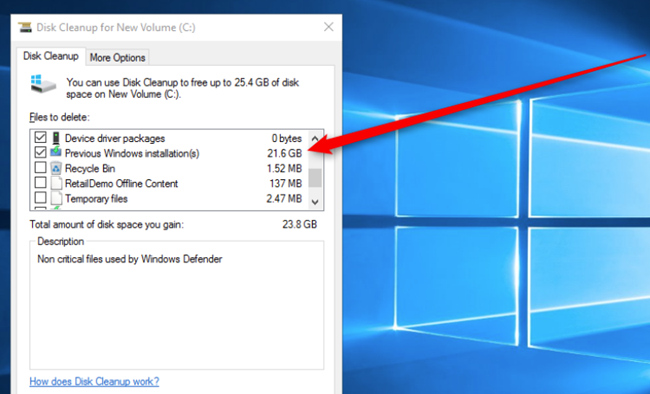This screenshot has height=394, width=650.
Task: Open How does Disk Cleanup work link
Action: [x=94, y=381]
